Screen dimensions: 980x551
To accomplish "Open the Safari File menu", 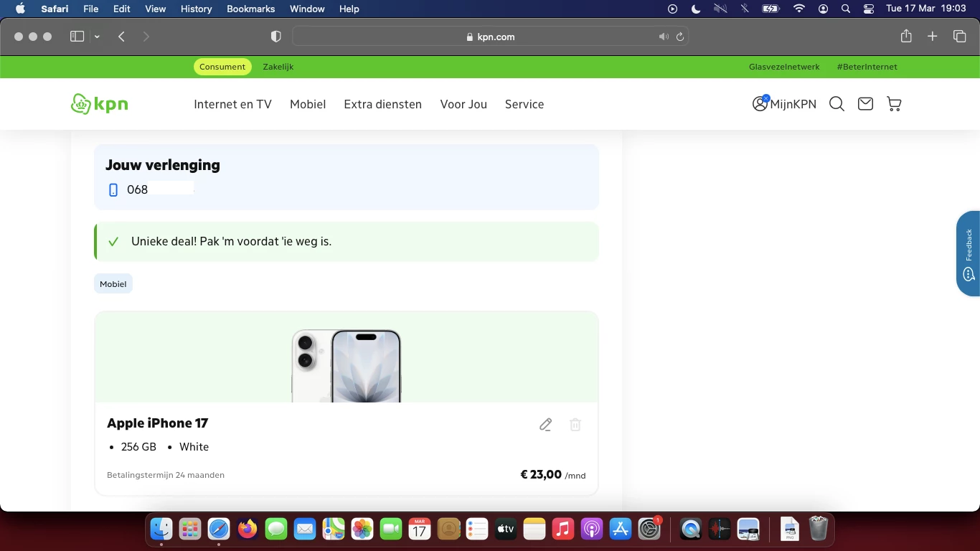I will (x=91, y=9).
